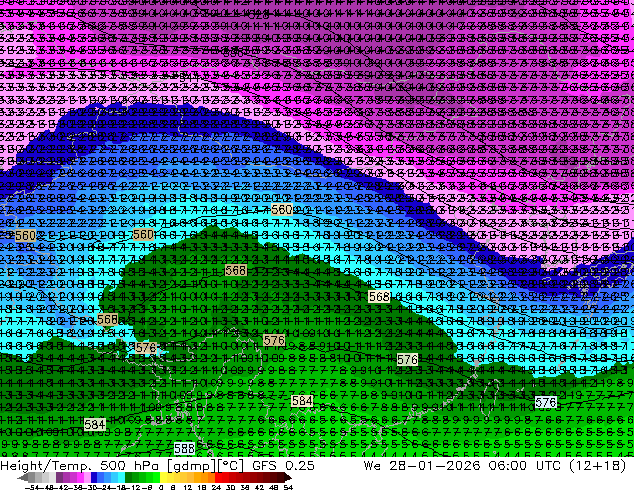Viewport: 634px width, 490px height.
Task: Click the '-12' legend scale value
Action: (x=133, y=488)
